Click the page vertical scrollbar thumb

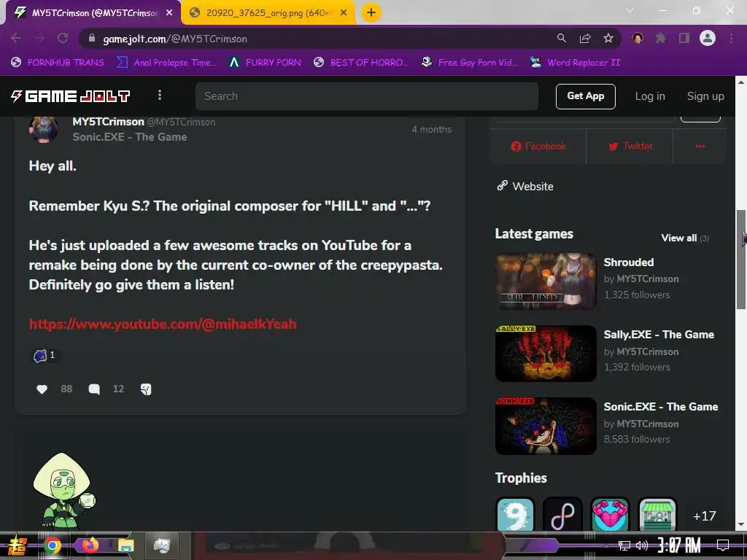click(741, 260)
